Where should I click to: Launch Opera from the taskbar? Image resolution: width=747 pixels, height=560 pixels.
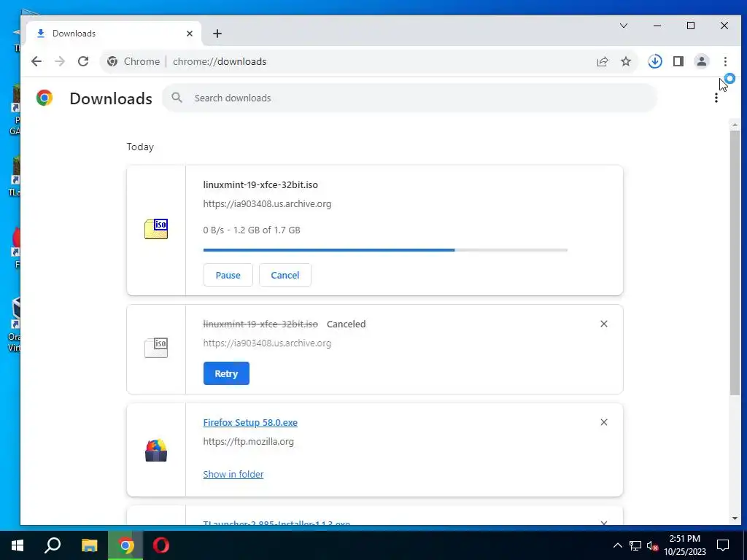161,545
